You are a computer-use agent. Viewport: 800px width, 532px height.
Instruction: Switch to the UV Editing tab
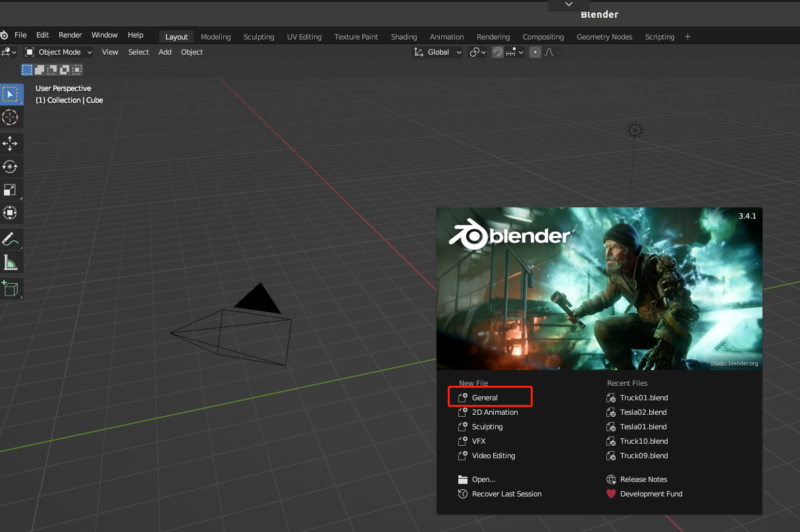[304, 37]
